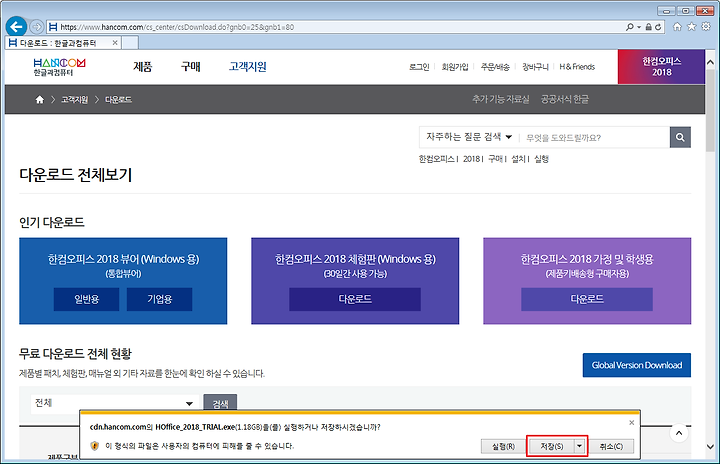Click 다운로드 under 체험판 (Windows 용)
Screen dimensions: 720x464
(355, 299)
